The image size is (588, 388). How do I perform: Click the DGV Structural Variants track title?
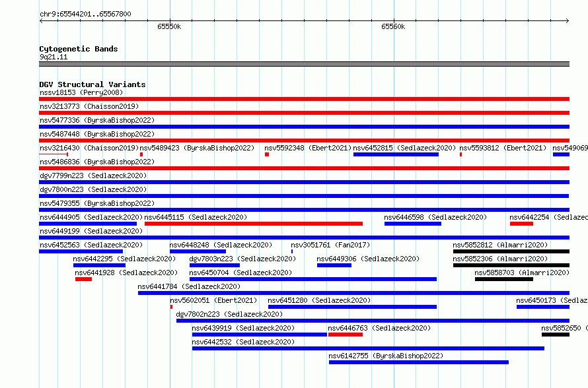coord(92,84)
